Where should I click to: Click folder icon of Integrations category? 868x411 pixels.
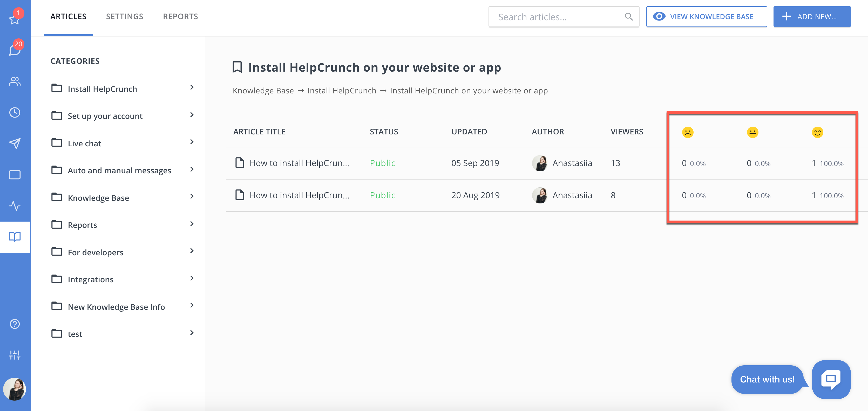point(57,279)
